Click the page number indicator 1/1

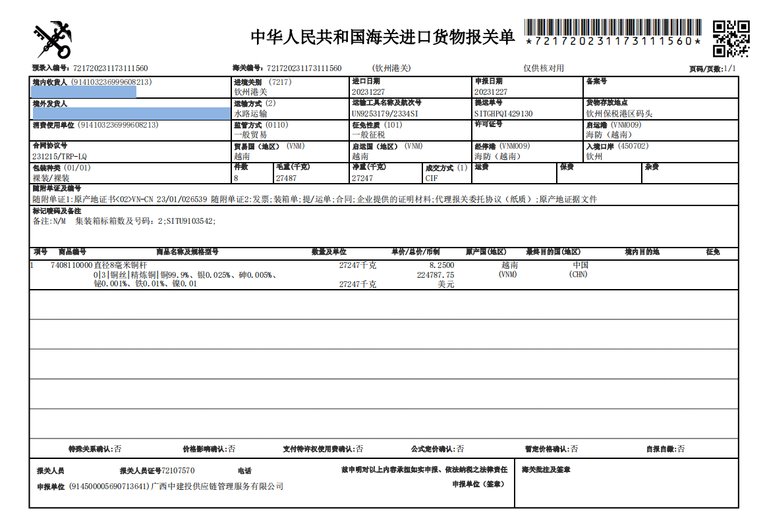click(x=729, y=69)
